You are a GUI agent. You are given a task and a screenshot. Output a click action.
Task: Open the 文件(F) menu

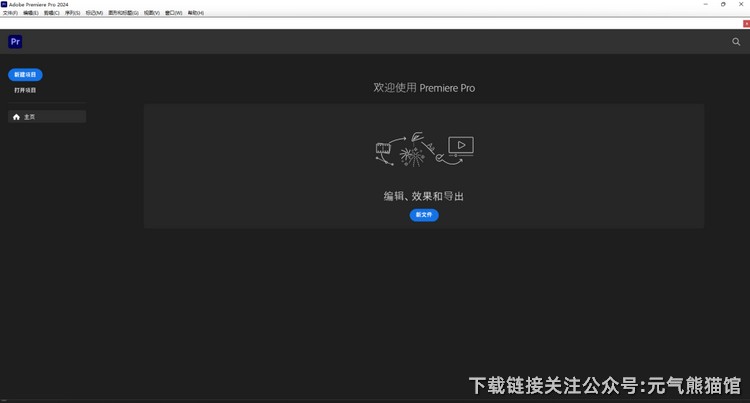[x=9, y=13]
